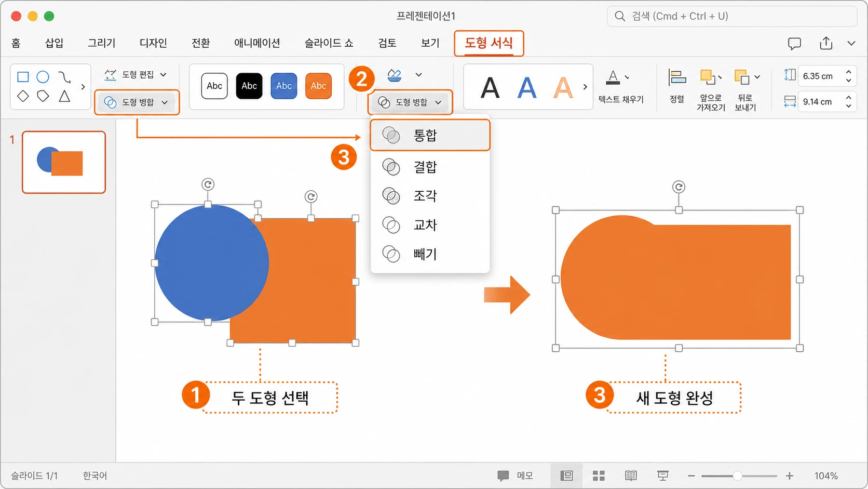This screenshot has width=868, height=489.
Task: Apply orange outlined A WordArt style
Action: (563, 87)
